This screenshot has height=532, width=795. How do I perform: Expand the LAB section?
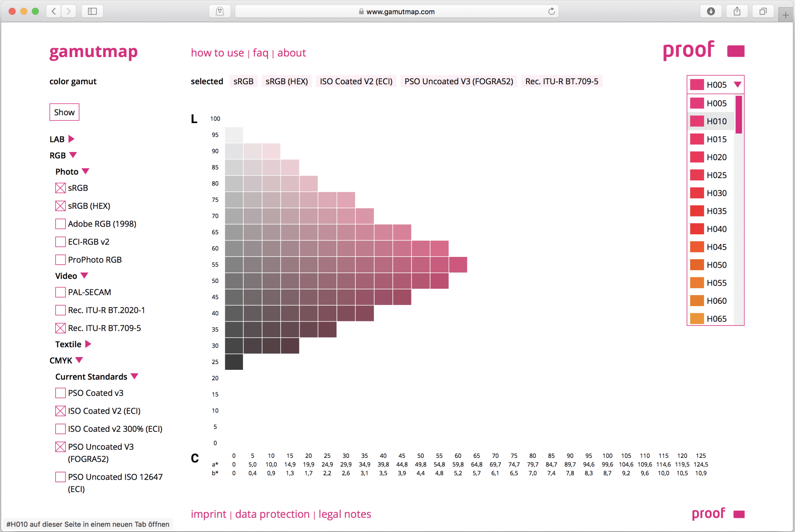coord(71,139)
